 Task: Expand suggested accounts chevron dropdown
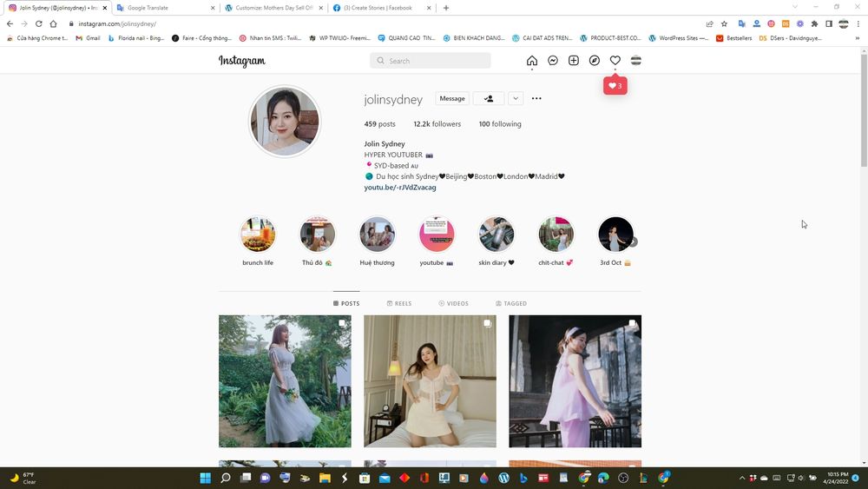pyautogui.click(x=516, y=99)
